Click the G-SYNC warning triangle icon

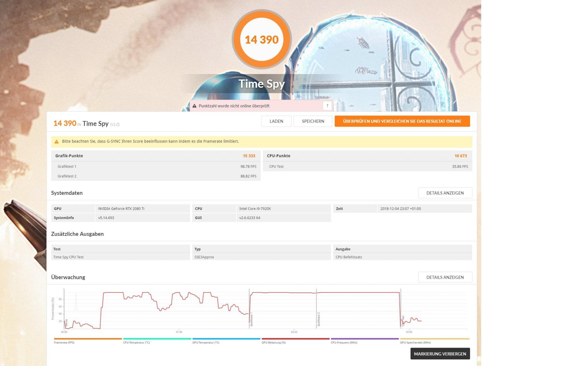pyautogui.click(x=57, y=142)
